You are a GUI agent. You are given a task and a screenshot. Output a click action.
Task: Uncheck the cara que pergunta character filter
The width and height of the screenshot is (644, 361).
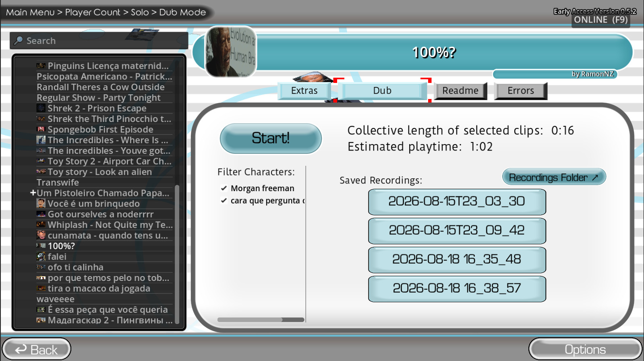(x=224, y=200)
